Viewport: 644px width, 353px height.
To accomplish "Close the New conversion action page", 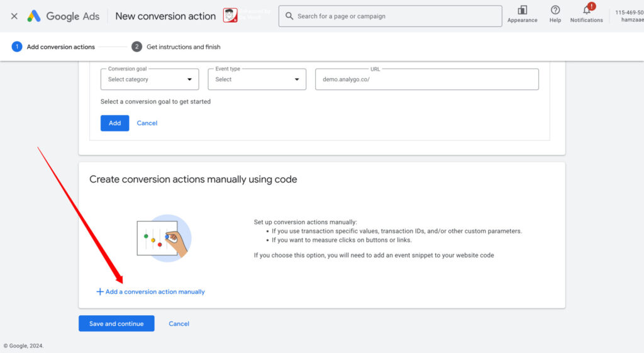I will point(14,16).
